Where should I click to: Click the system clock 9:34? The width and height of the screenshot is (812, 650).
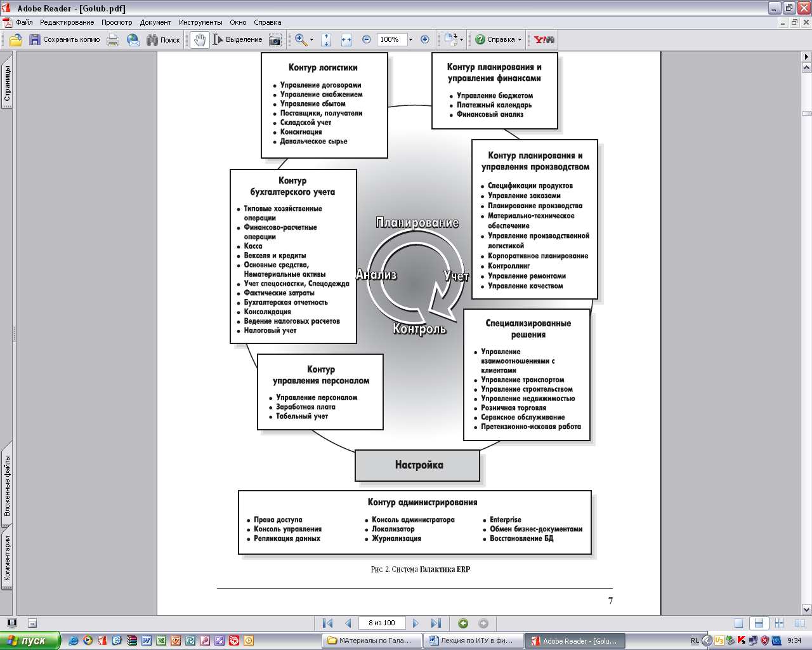click(x=794, y=640)
